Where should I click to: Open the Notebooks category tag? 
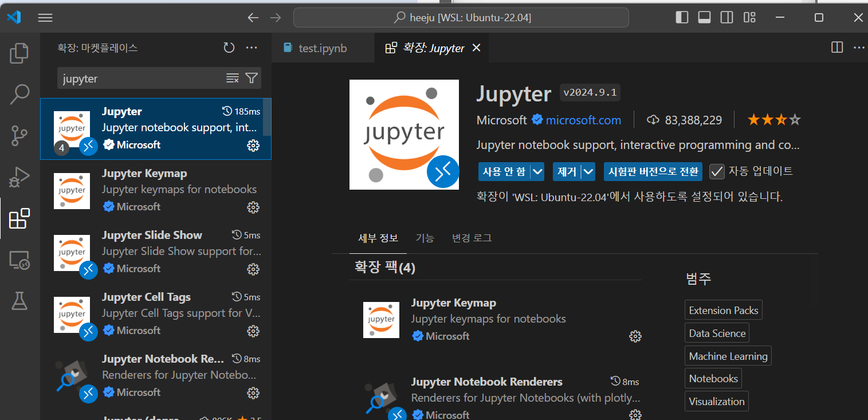(713, 379)
